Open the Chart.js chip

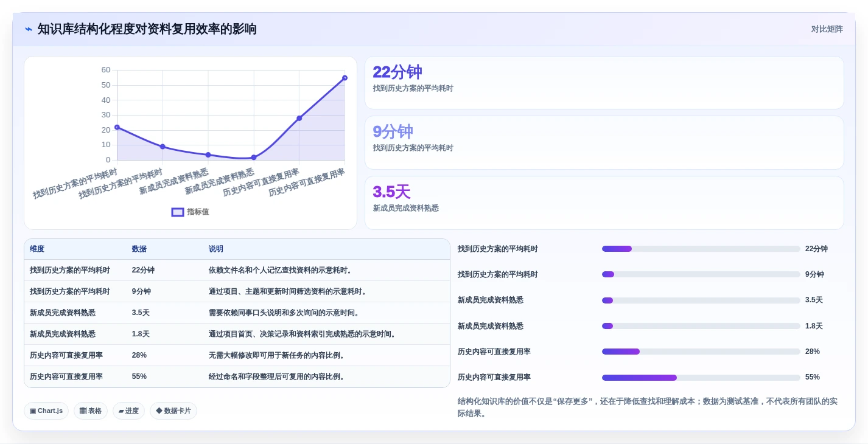tap(46, 411)
